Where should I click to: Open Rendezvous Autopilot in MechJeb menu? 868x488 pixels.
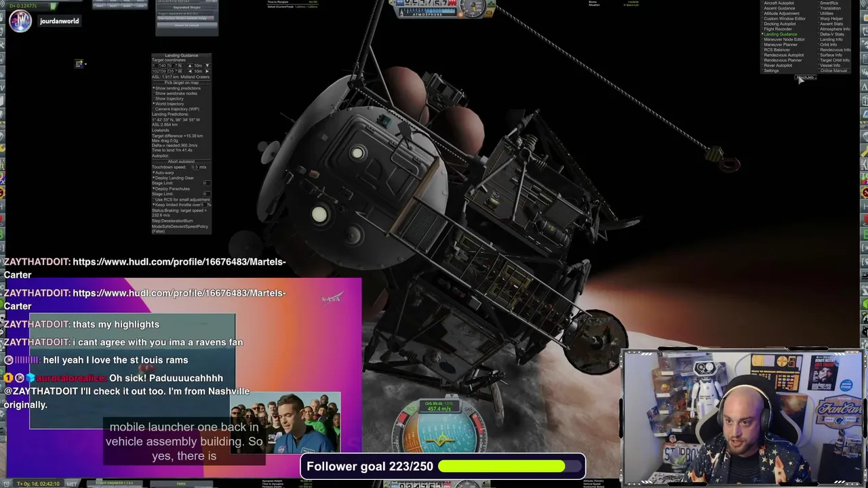[x=783, y=55]
